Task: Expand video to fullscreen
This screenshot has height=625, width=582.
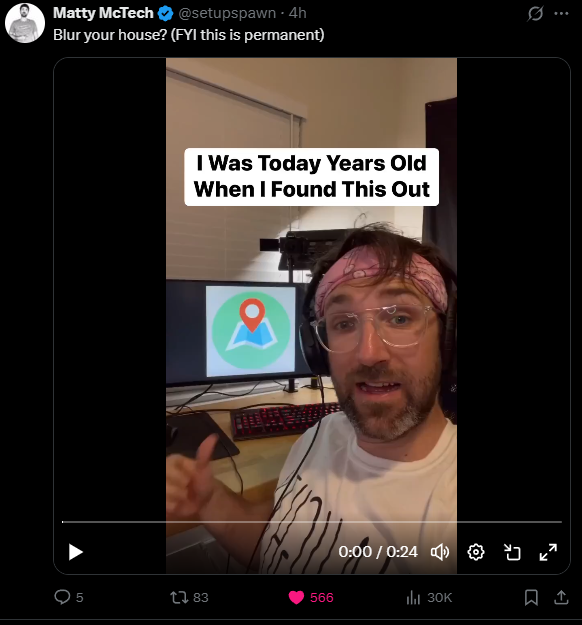Action: [548, 552]
